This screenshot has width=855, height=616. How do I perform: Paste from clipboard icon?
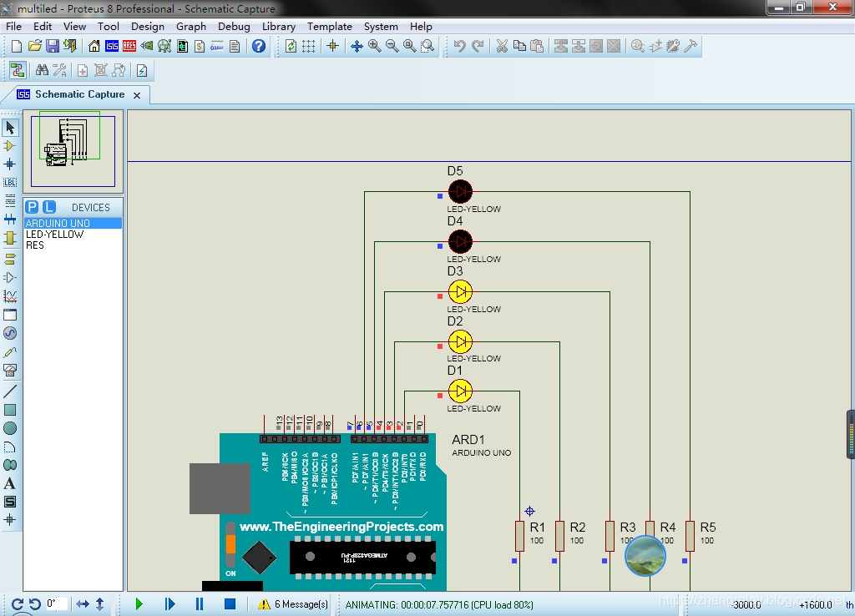[x=537, y=47]
